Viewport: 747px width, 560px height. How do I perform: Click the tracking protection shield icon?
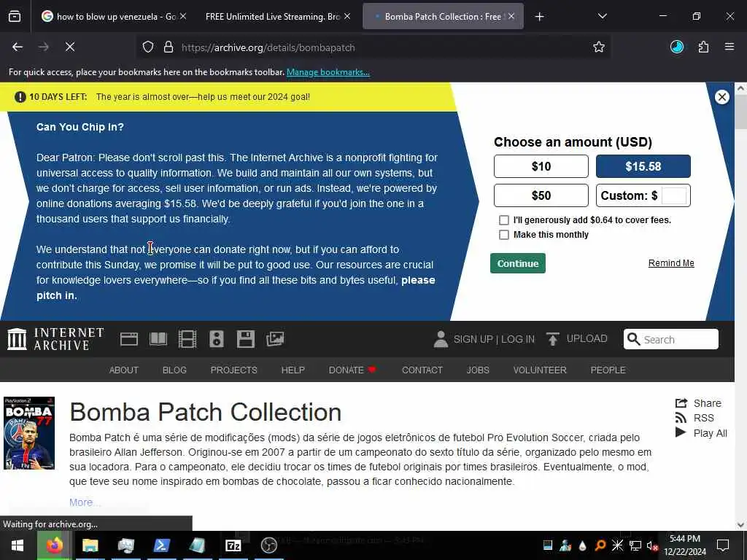tap(148, 47)
